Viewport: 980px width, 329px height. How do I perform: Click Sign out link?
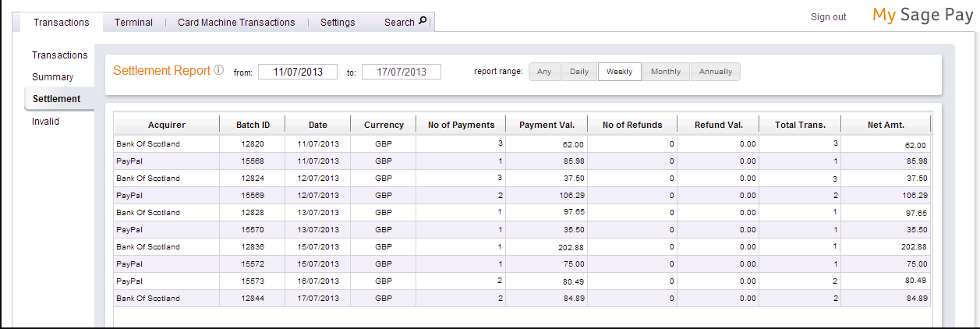click(x=828, y=17)
